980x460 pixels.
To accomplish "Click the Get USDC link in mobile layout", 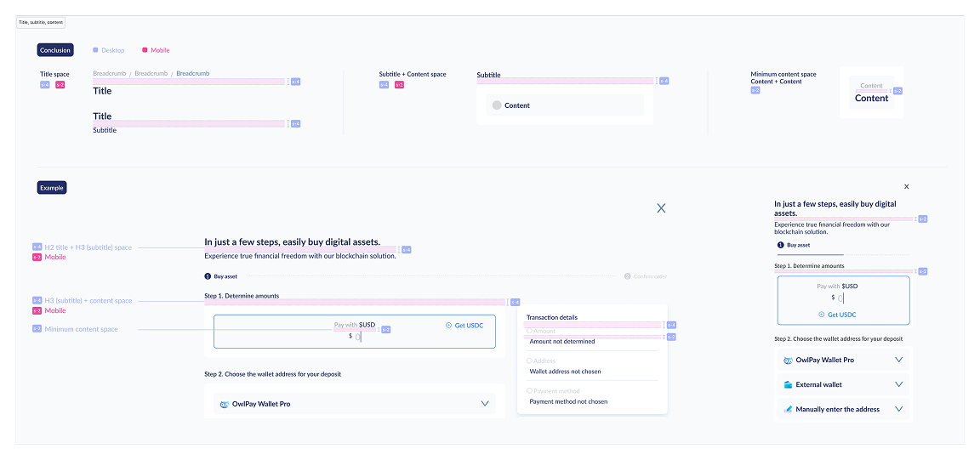I will (840, 315).
